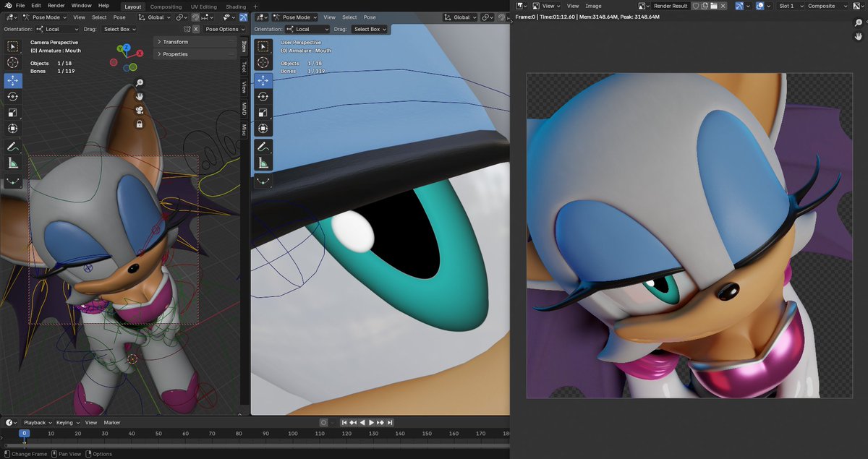Select the Scale tool in left viewport
The width and height of the screenshot is (868, 459).
click(13, 113)
